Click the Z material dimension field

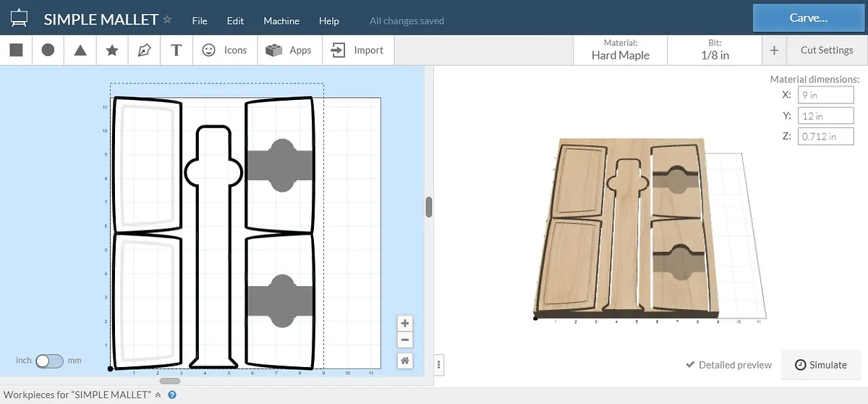pos(825,136)
